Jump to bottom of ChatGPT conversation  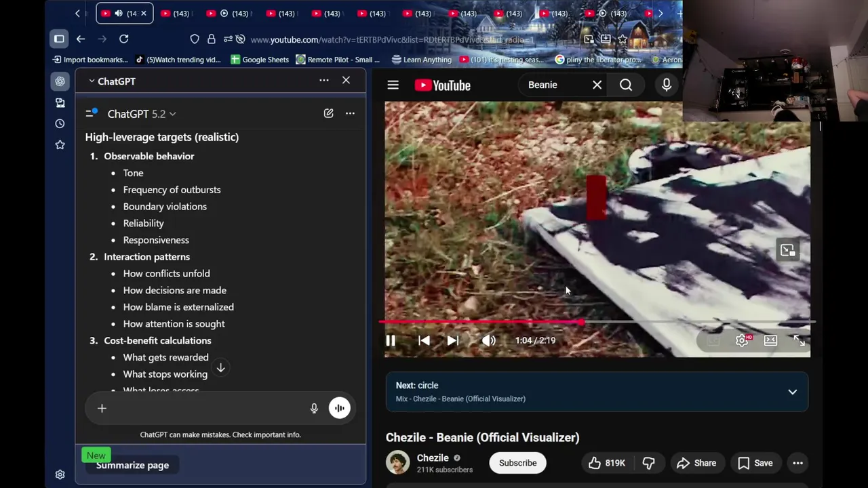pyautogui.click(x=220, y=368)
